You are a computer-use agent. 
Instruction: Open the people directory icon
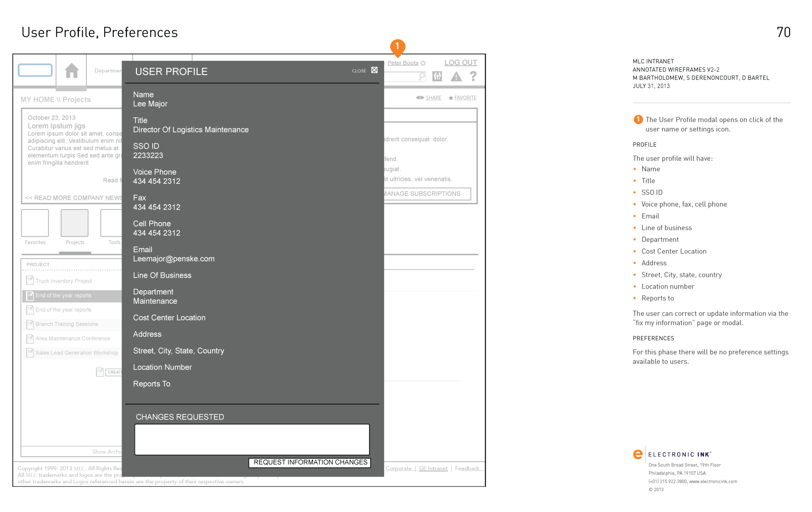coord(437,76)
